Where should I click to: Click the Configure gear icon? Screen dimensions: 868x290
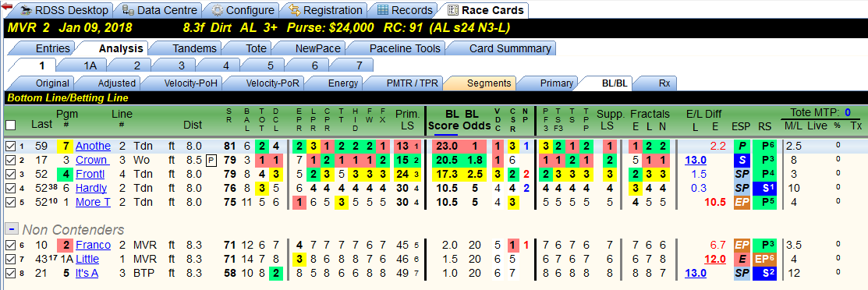click(217, 10)
